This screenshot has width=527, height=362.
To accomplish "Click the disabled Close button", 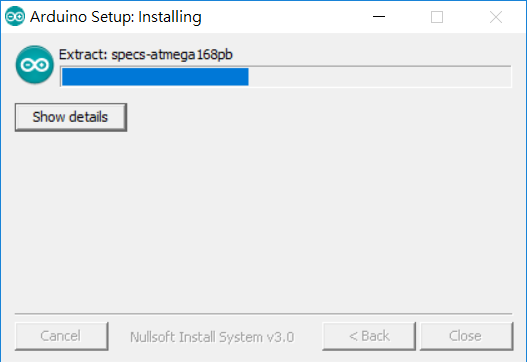I will click(x=467, y=336).
